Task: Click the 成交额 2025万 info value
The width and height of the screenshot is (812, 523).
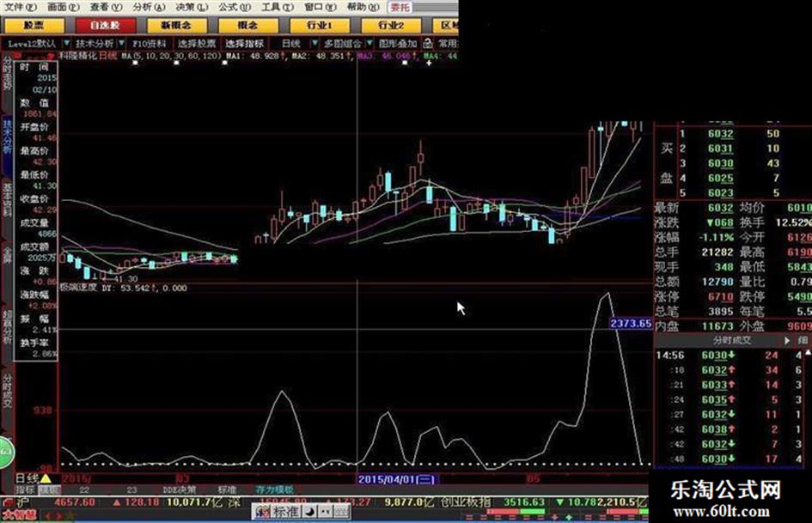Action: pos(41,258)
